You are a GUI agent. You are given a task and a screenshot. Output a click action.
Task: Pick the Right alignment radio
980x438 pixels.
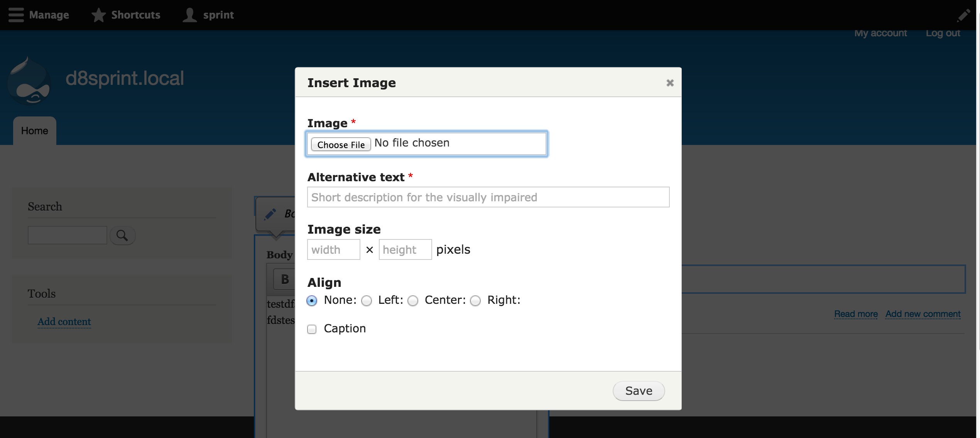point(475,301)
